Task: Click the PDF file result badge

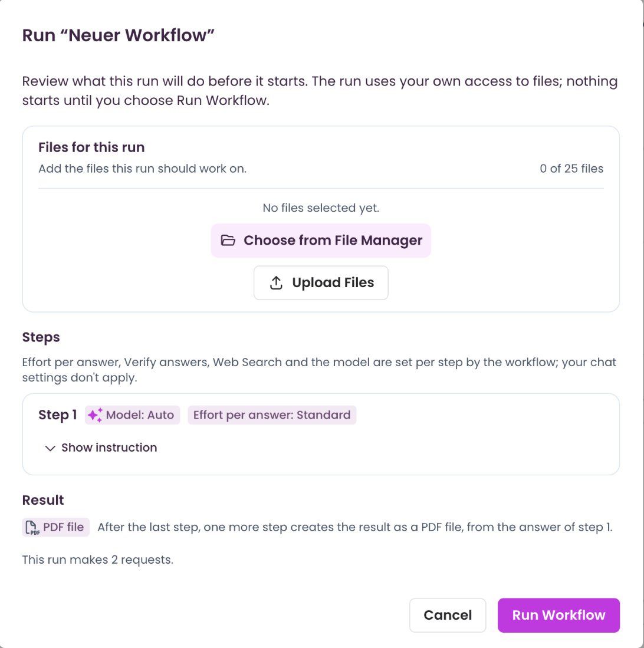Action: 56,527
